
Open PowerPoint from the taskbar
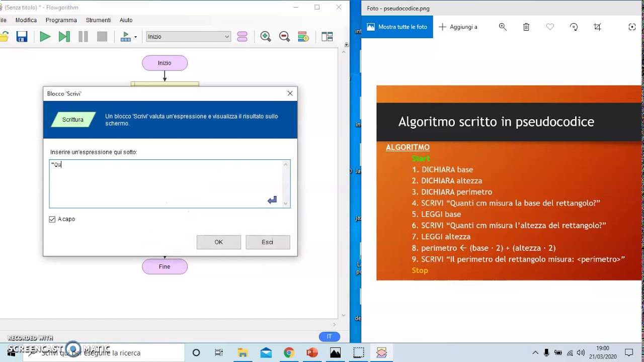(x=312, y=352)
